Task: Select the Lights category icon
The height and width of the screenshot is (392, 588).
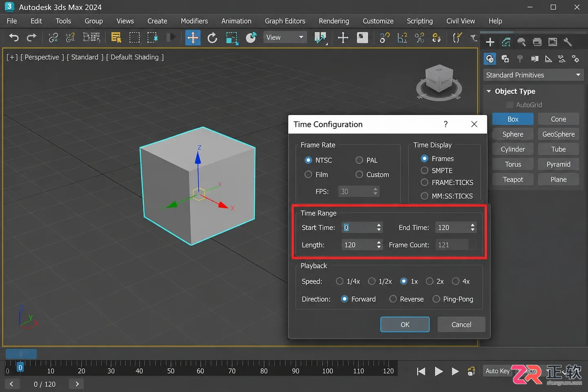Action: click(x=520, y=59)
